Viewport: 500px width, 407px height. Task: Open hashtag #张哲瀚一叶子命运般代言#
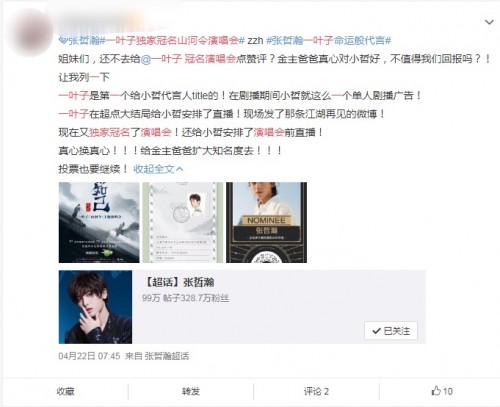pyautogui.click(x=329, y=41)
